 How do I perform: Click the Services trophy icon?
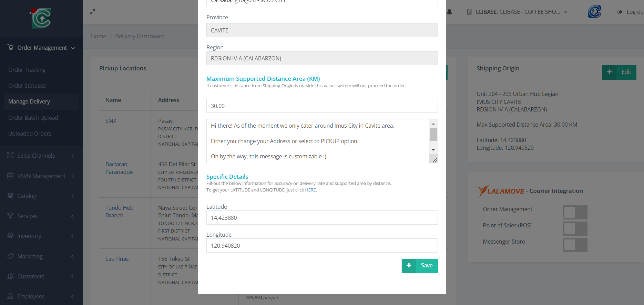pos(11,216)
